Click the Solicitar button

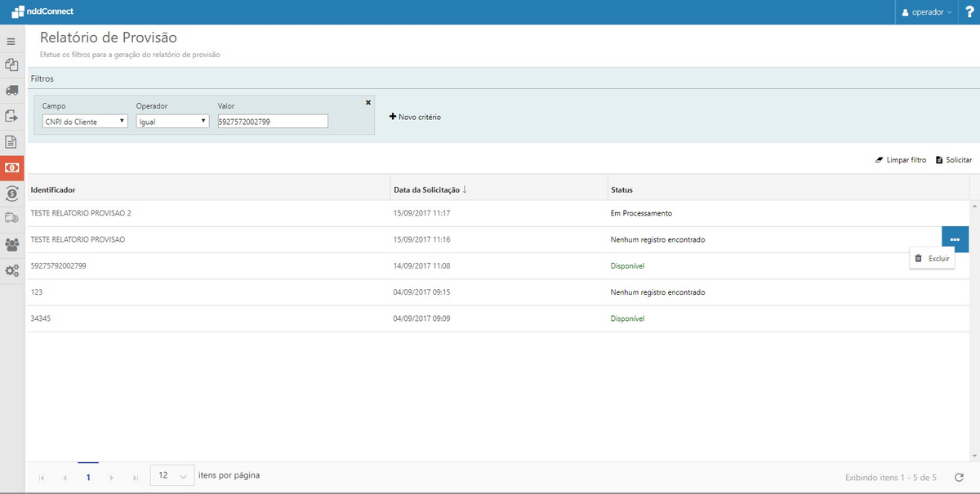(953, 160)
